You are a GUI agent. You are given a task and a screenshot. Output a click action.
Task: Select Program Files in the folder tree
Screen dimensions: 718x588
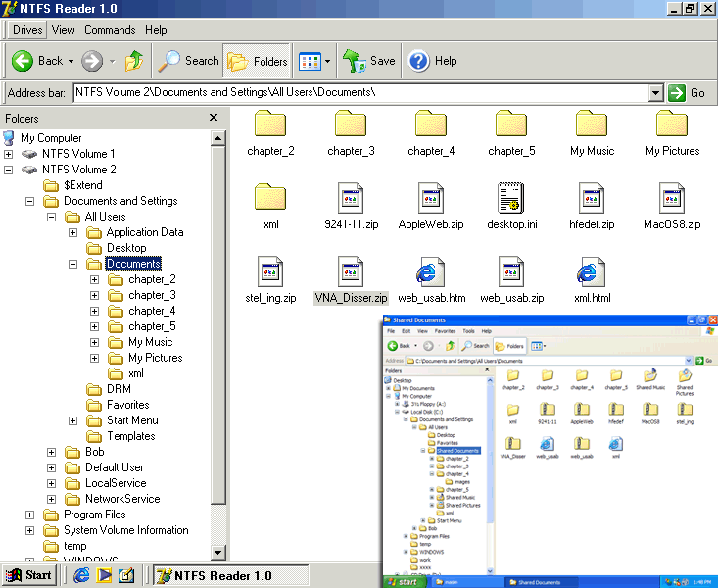click(94, 514)
